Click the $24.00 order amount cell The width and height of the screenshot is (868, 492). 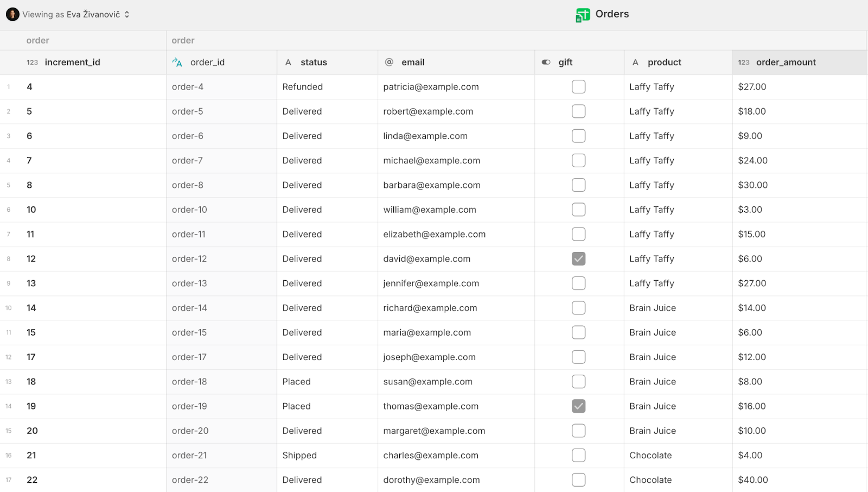(x=800, y=161)
